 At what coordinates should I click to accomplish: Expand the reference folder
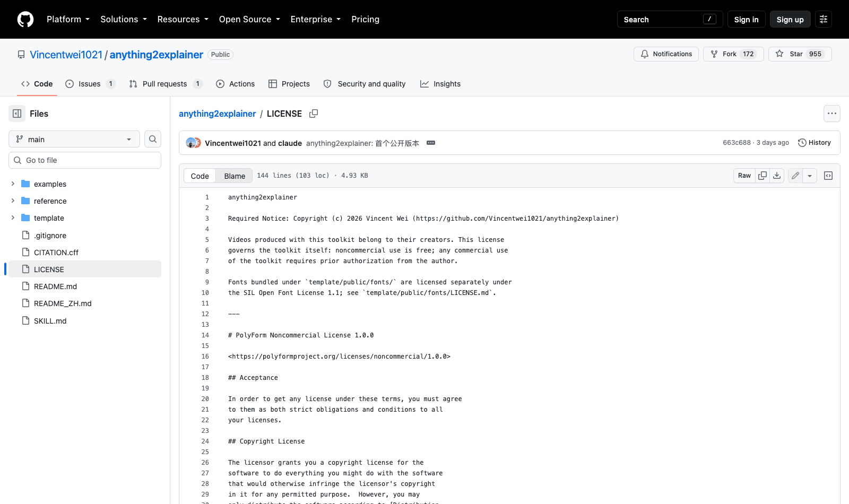tap(13, 201)
